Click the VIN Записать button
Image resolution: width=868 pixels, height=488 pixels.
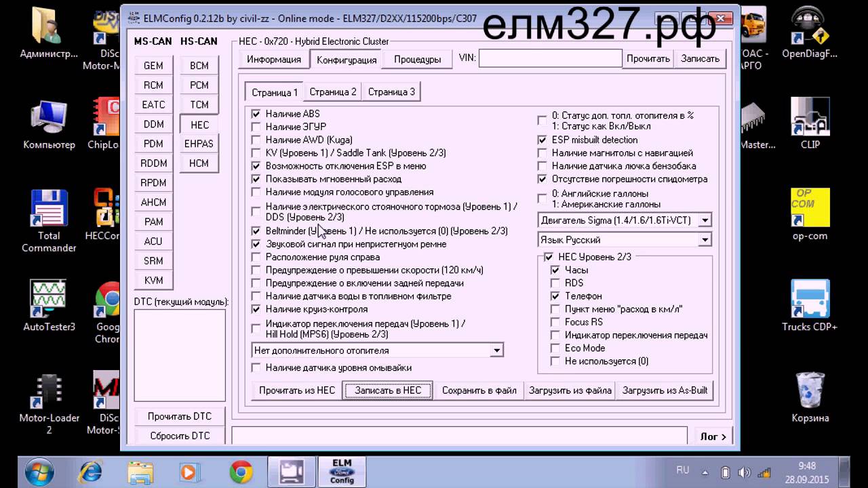pyautogui.click(x=700, y=59)
